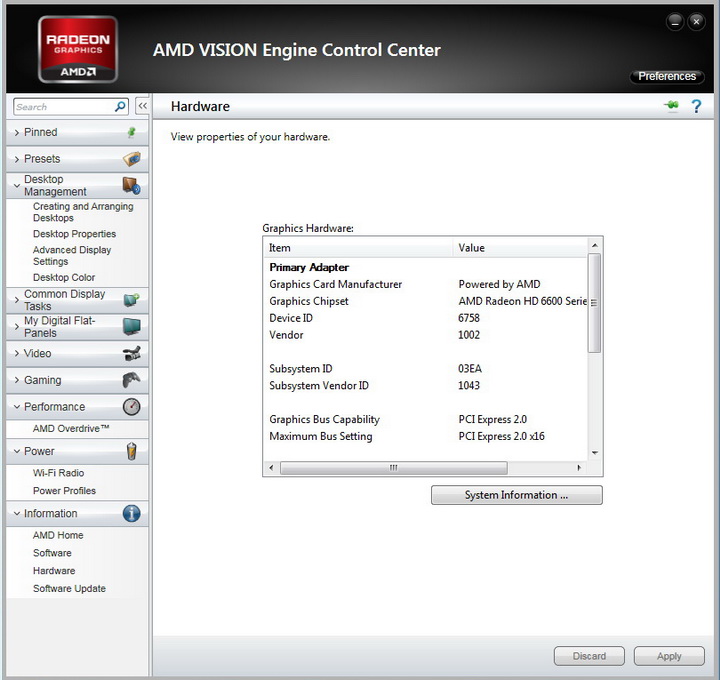Expand the Video section
The height and width of the screenshot is (680, 720).
pos(77,354)
